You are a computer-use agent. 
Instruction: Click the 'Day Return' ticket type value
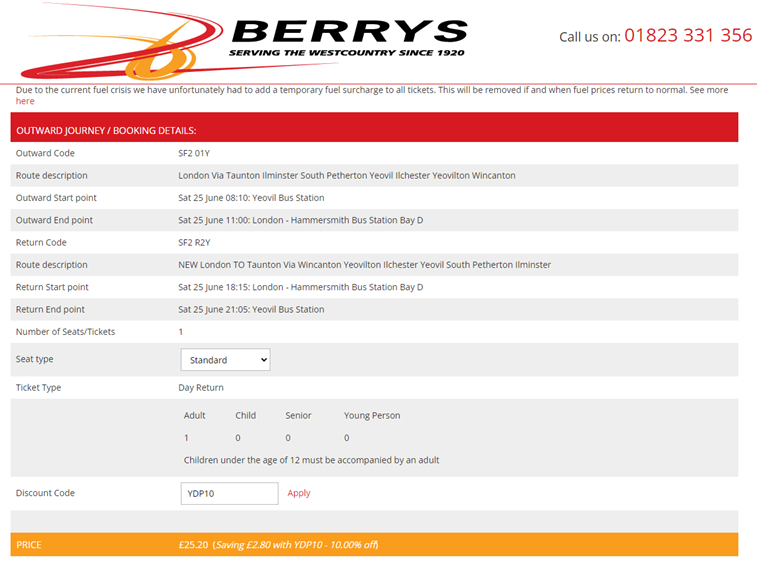(x=201, y=388)
